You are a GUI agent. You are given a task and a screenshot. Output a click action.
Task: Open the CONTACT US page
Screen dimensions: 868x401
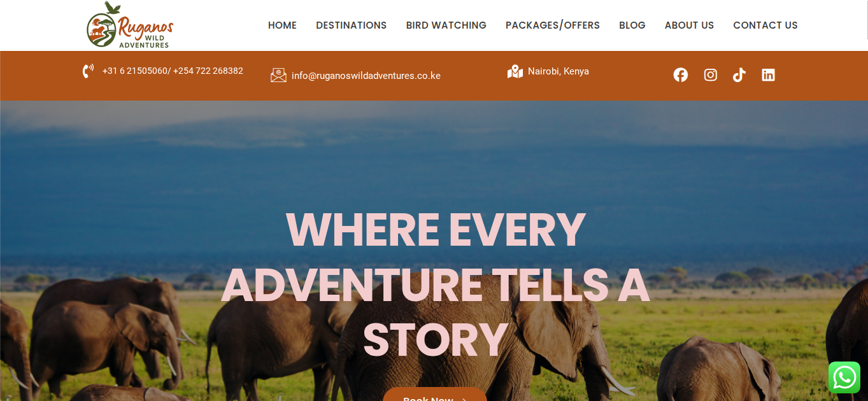(x=765, y=25)
